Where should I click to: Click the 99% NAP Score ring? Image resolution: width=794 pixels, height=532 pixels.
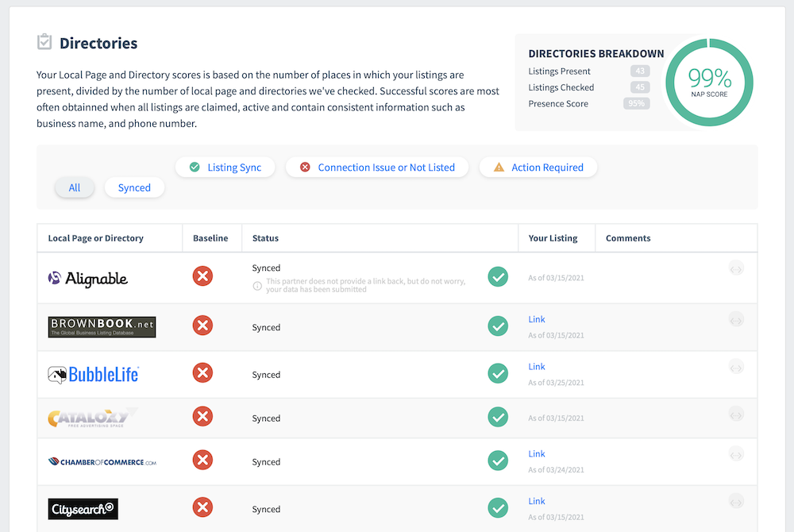click(709, 82)
